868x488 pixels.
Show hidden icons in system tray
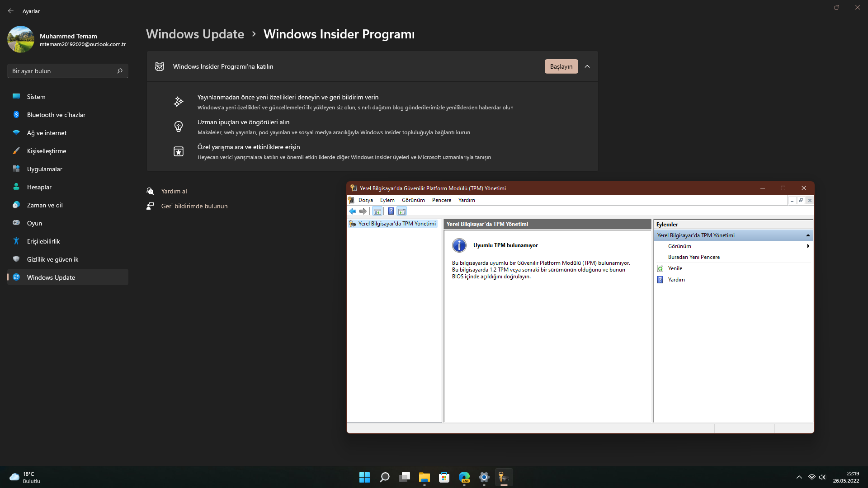tap(799, 477)
